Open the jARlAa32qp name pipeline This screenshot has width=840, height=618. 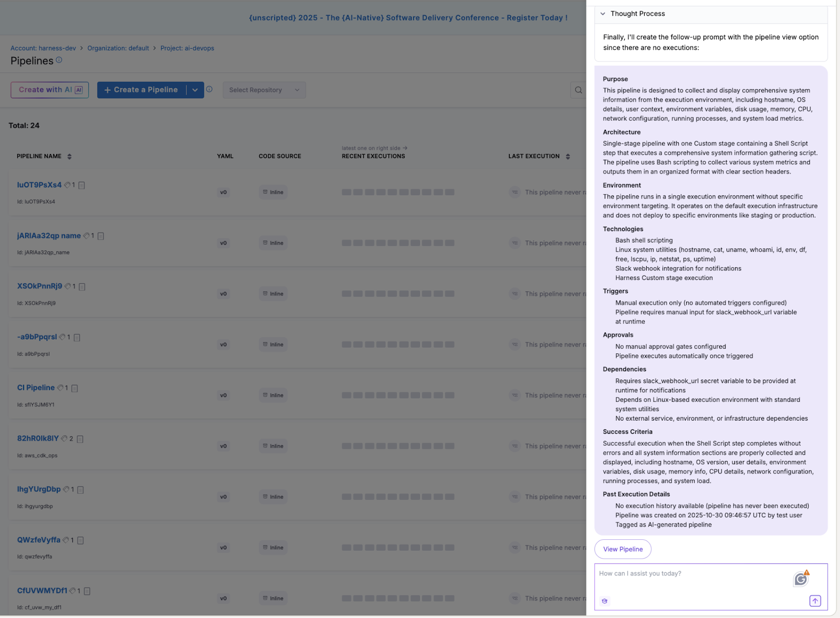click(49, 236)
